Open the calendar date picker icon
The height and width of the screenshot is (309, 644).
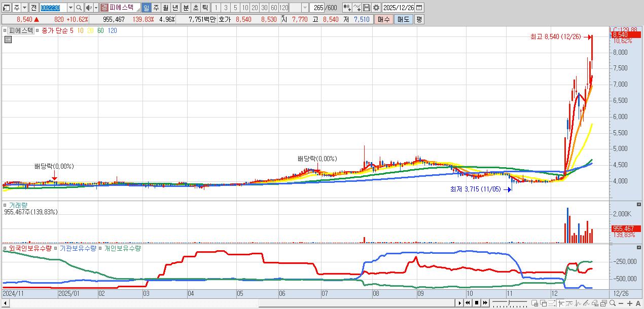pos(419,8)
